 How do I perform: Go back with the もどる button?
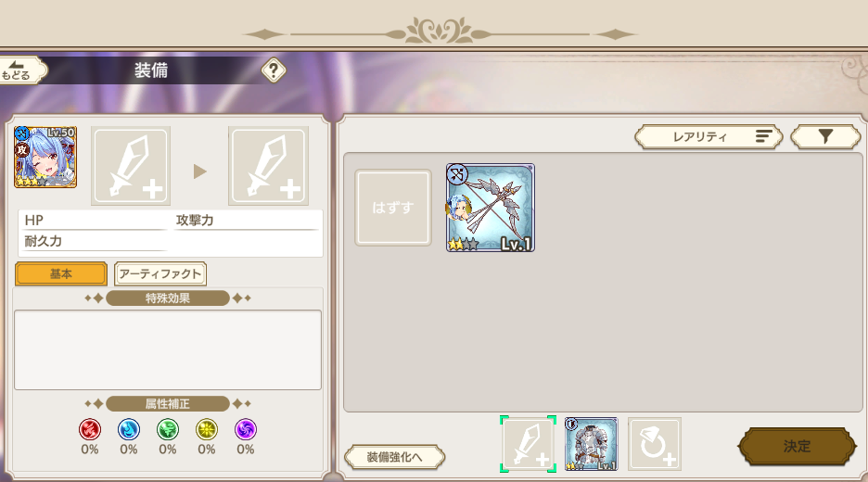[x=22, y=70]
